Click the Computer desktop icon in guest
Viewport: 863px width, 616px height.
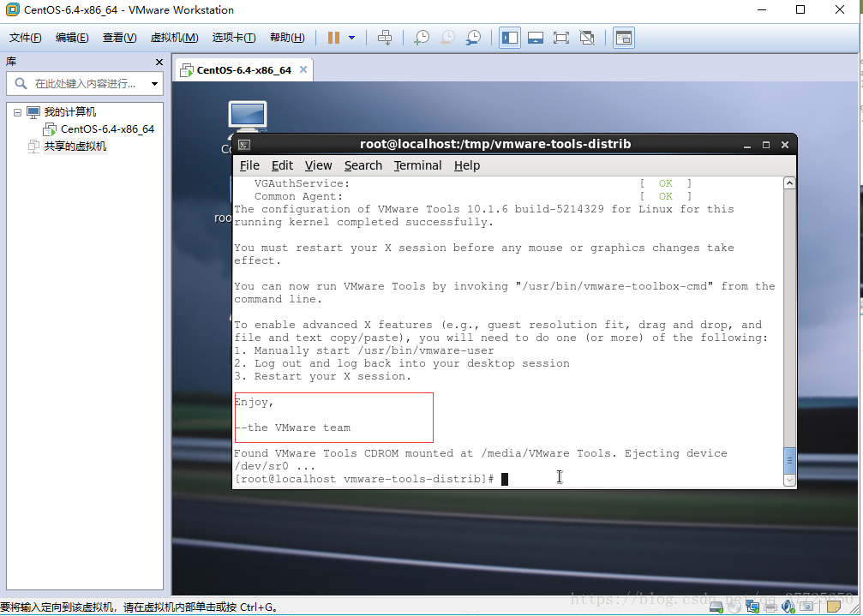248,117
